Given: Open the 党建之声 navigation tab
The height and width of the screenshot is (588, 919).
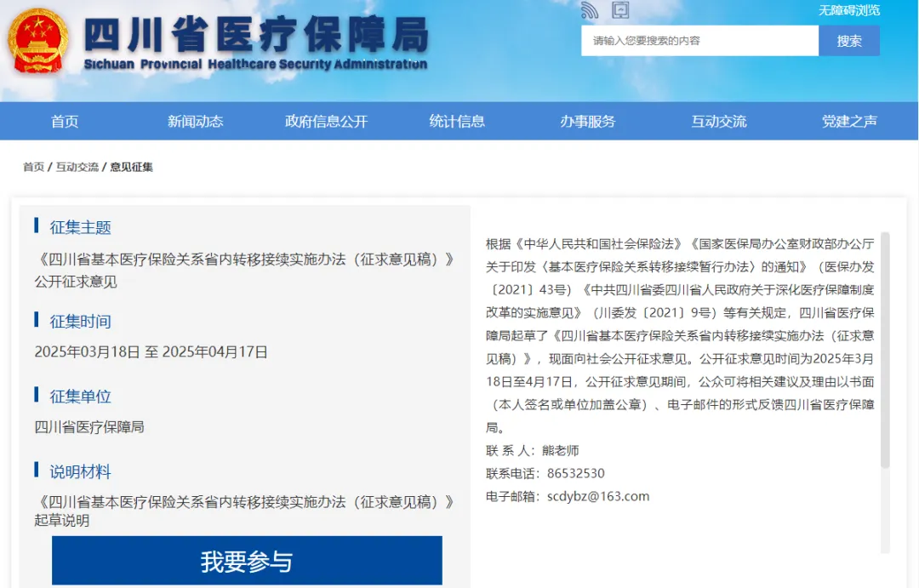Looking at the screenshot, I should coord(849,122).
